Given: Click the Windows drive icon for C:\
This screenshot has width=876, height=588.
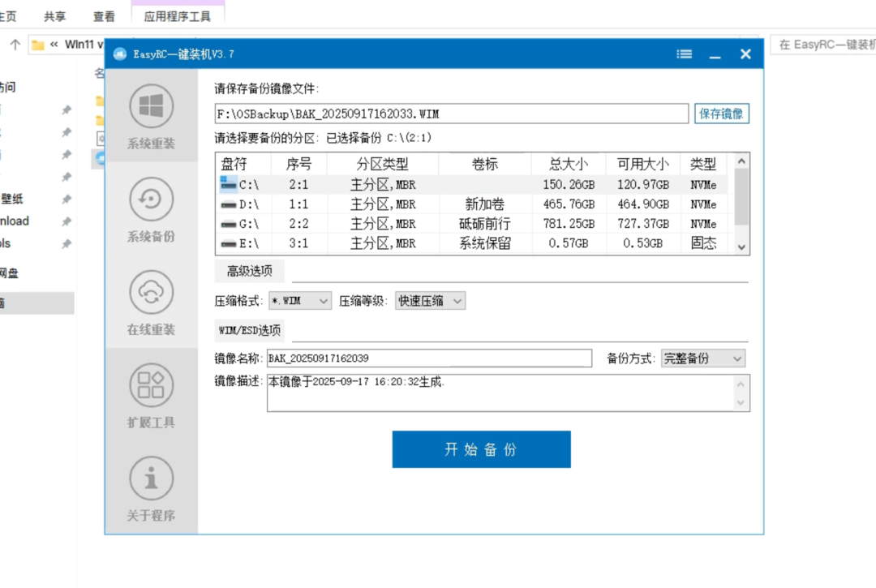Looking at the screenshot, I should click(x=228, y=183).
